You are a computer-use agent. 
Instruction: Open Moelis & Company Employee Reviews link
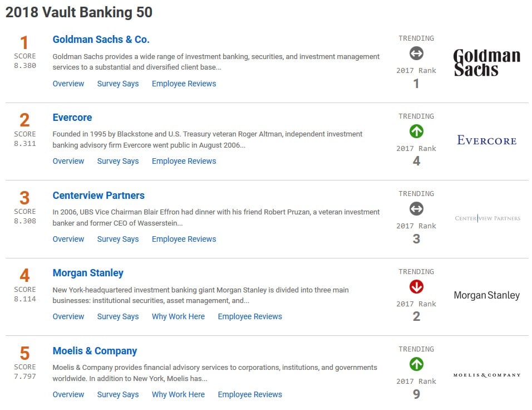250,394
